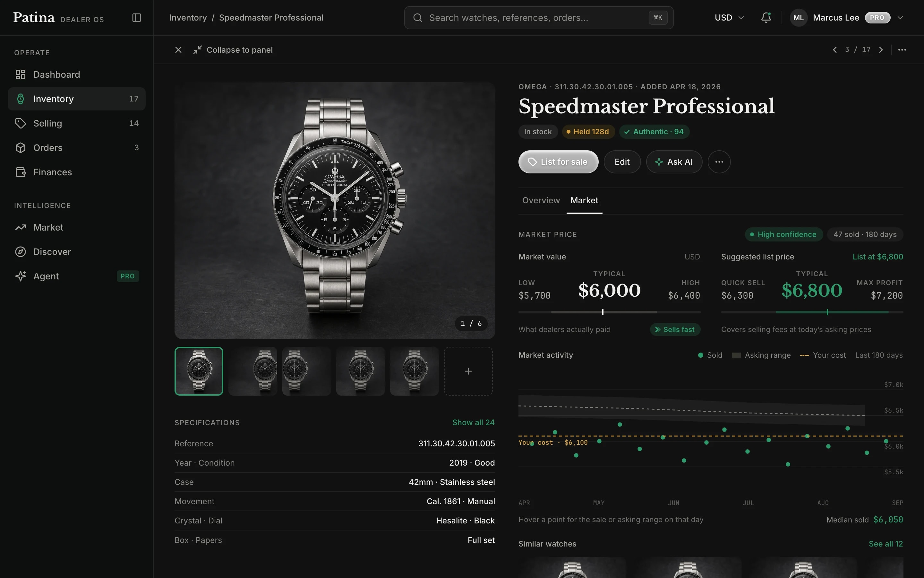Open the Marcus Lee account menu
Viewport: 924px width, 578px height.
click(846, 18)
